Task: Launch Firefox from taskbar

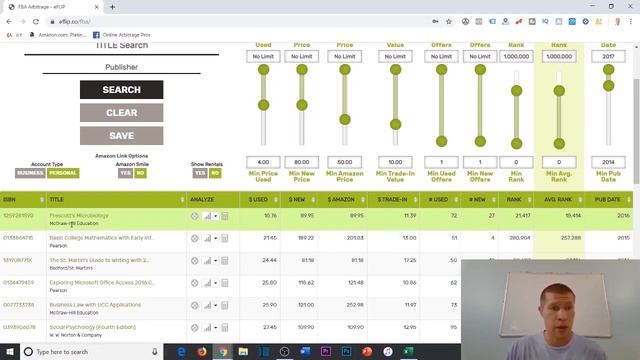Action: [x=202, y=351]
